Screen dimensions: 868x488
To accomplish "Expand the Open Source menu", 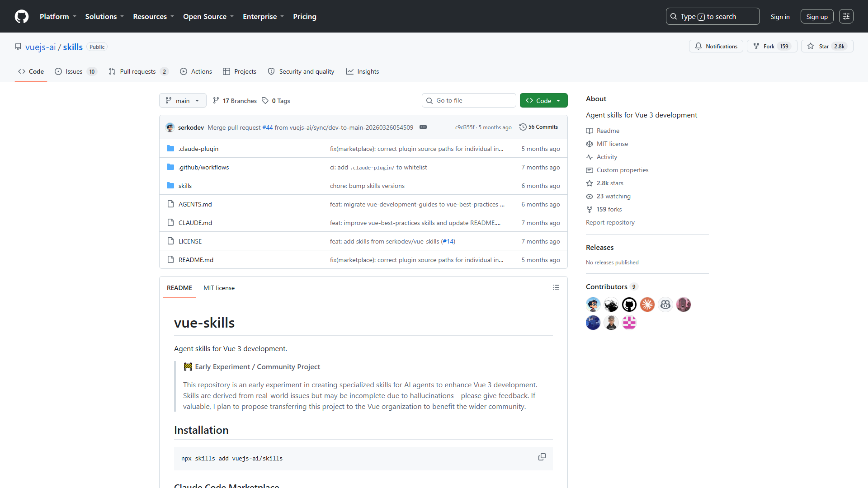I will (x=208, y=16).
